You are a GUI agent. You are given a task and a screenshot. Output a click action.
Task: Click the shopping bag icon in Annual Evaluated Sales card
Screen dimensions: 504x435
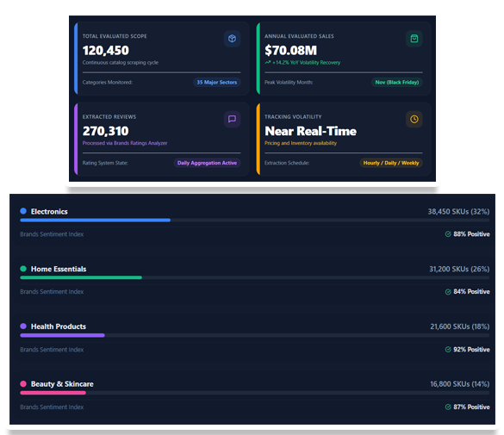(x=414, y=39)
